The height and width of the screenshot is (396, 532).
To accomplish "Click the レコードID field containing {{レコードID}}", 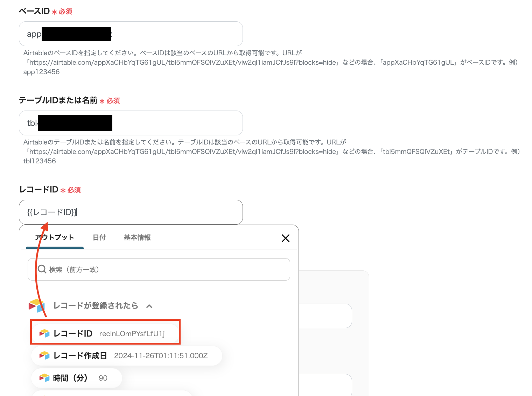I will click(x=131, y=212).
